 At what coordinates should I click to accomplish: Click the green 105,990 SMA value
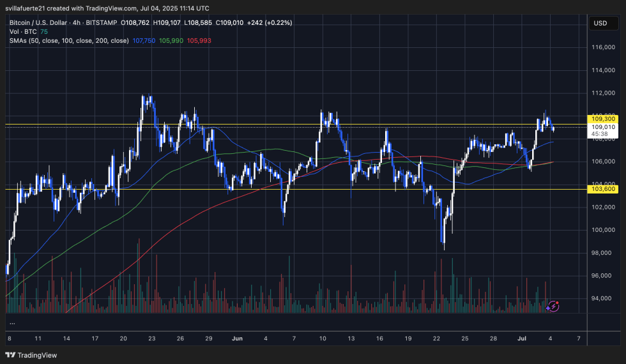click(171, 40)
